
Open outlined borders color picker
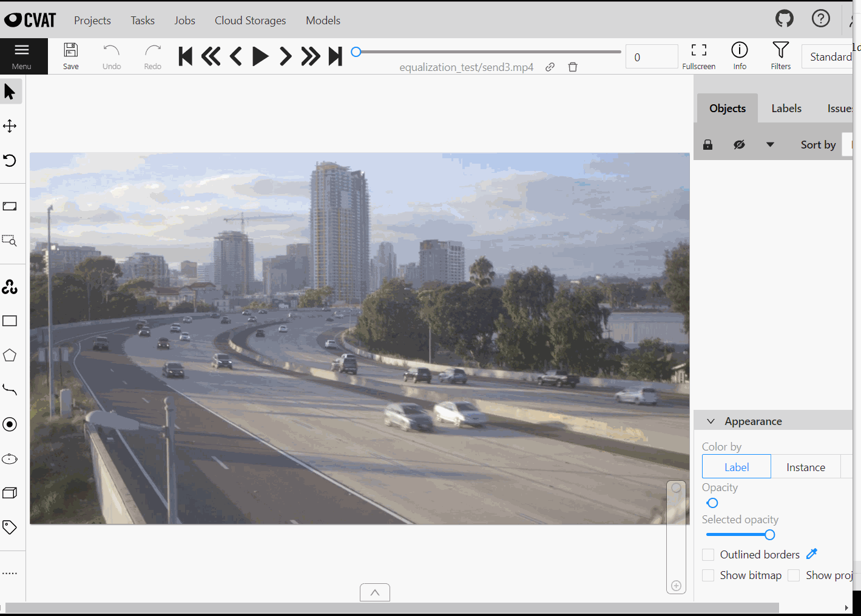tap(812, 554)
